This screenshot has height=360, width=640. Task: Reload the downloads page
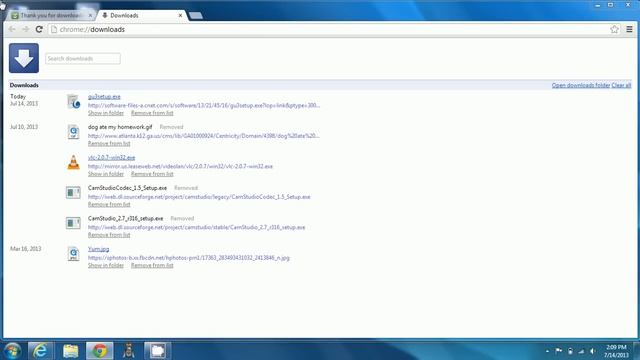[39, 29]
